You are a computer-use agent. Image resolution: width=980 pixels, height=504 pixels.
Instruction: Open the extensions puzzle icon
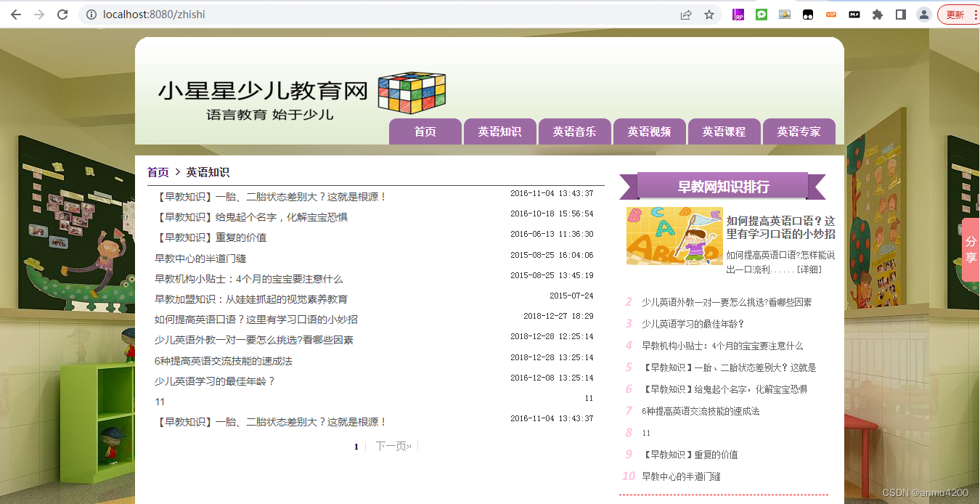tap(878, 15)
